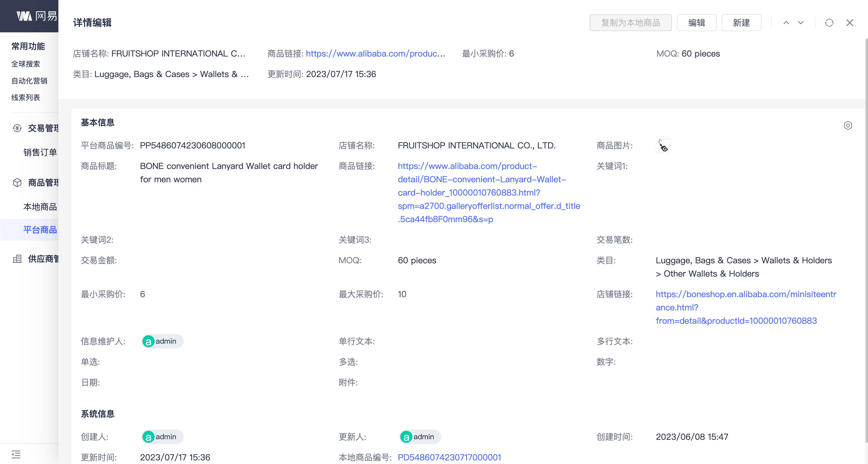Viewport: 868px width, 464px height.
Task: Click the 常用功能 sidebar heading
Action: [x=28, y=47]
